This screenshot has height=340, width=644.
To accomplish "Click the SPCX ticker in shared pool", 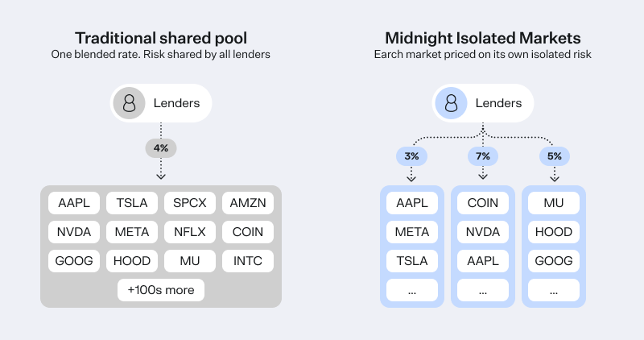I will (x=190, y=203).
